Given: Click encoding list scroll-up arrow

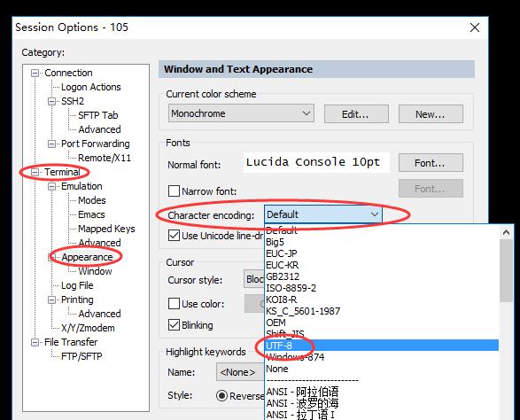Looking at the screenshot, I should [x=506, y=232].
